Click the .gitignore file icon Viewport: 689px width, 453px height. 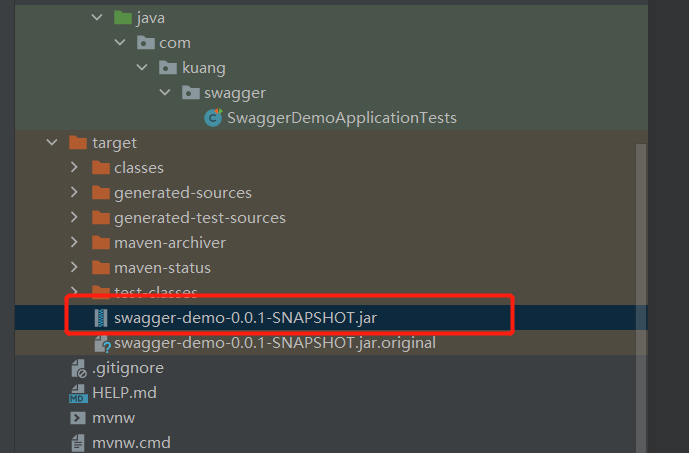pyautogui.click(x=79, y=368)
